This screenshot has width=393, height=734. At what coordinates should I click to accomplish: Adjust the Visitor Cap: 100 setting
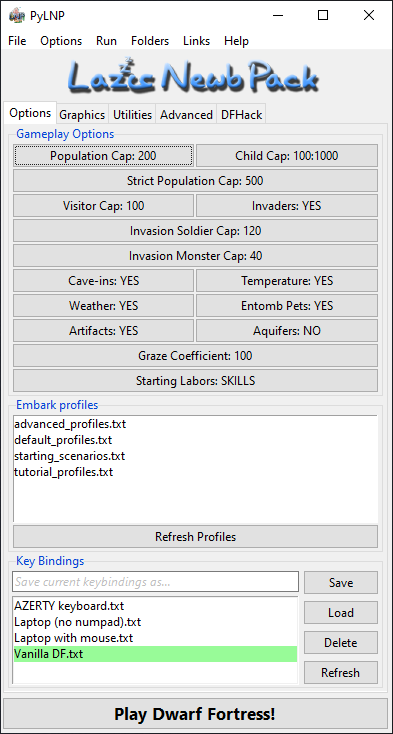click(x=103, y=206)
